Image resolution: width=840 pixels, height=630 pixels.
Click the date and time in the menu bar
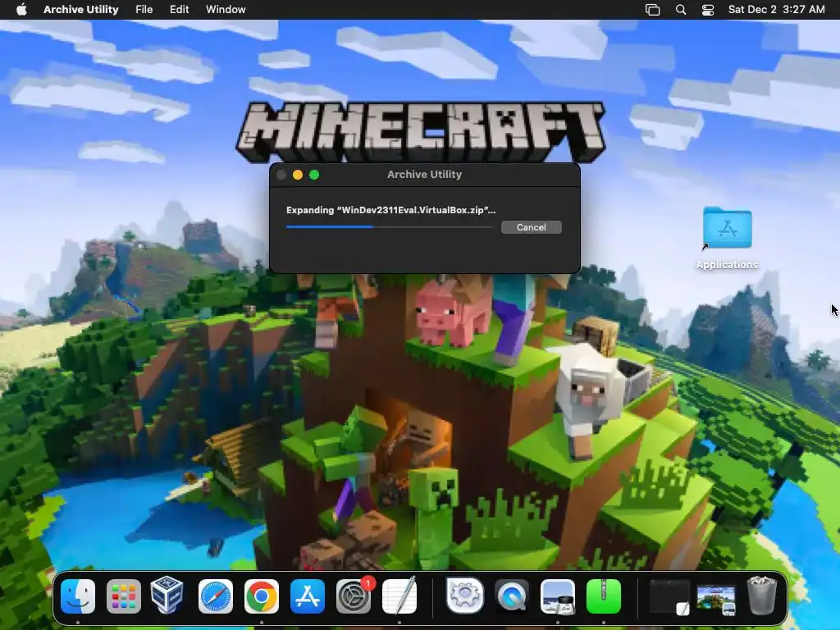[x=776, y=9]
